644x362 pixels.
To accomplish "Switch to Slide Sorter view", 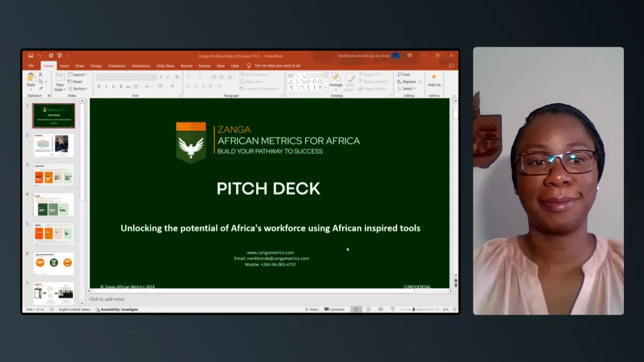I will tap(368, 309).
